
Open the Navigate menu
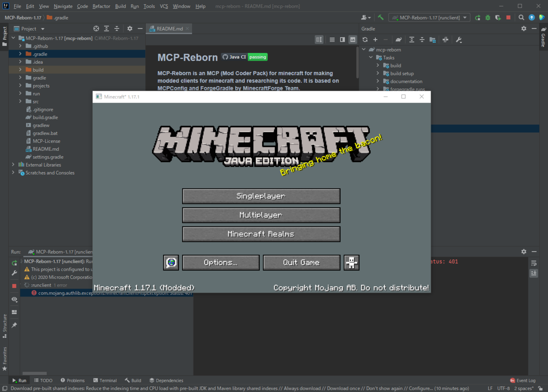pyautogui.click(x=63, y=6)
